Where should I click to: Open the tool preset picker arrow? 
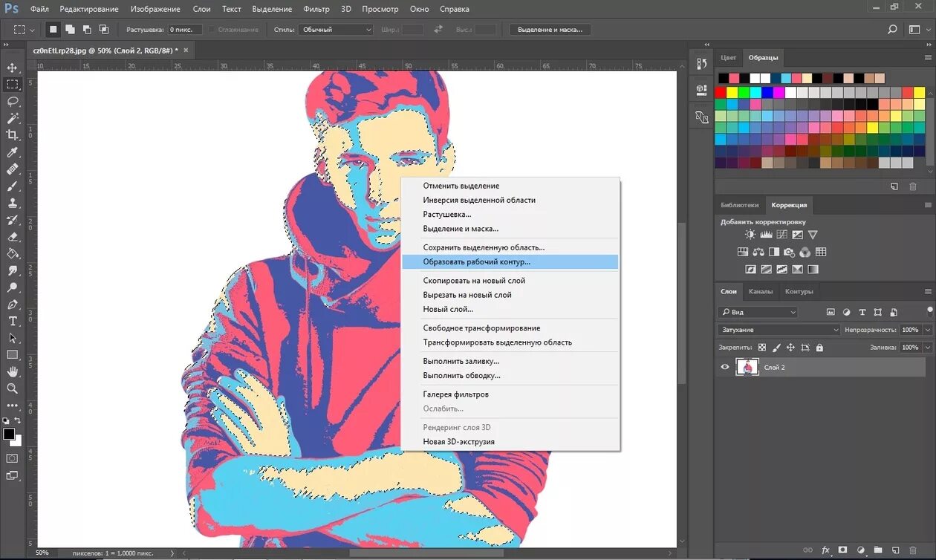(32, 30)
